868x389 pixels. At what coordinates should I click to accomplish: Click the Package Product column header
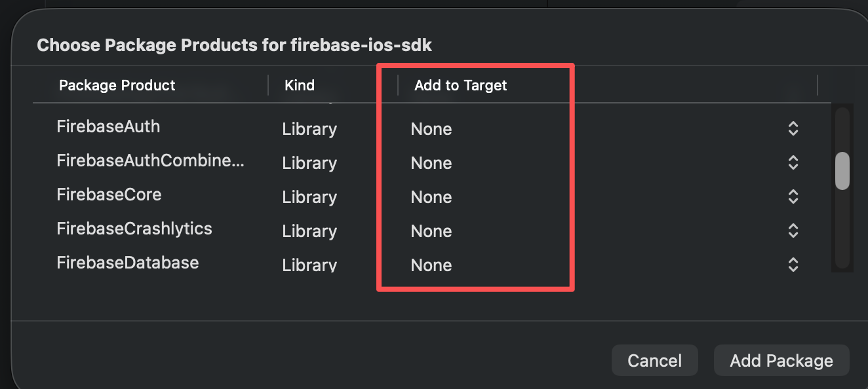coord(117,85)
